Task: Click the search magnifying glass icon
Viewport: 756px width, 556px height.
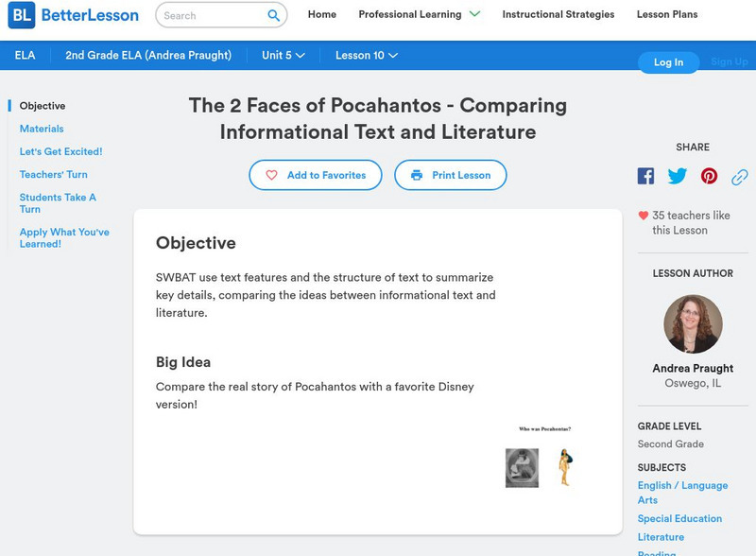Action: point(274,15)
